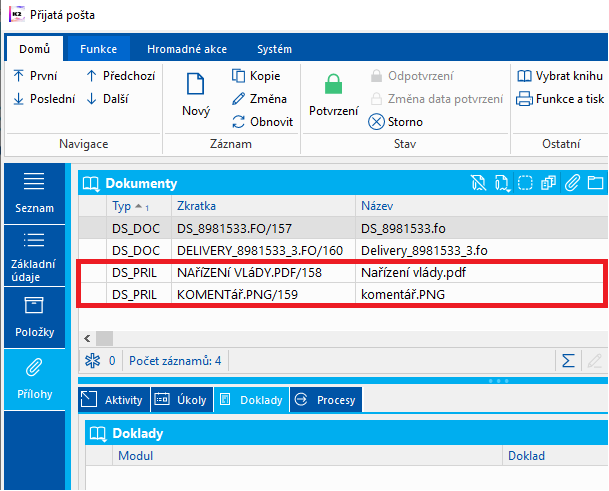Click the Počet záznamů: 4 status text
The width and height of the screenshot is (609, 491).
[x=175, y=361]
